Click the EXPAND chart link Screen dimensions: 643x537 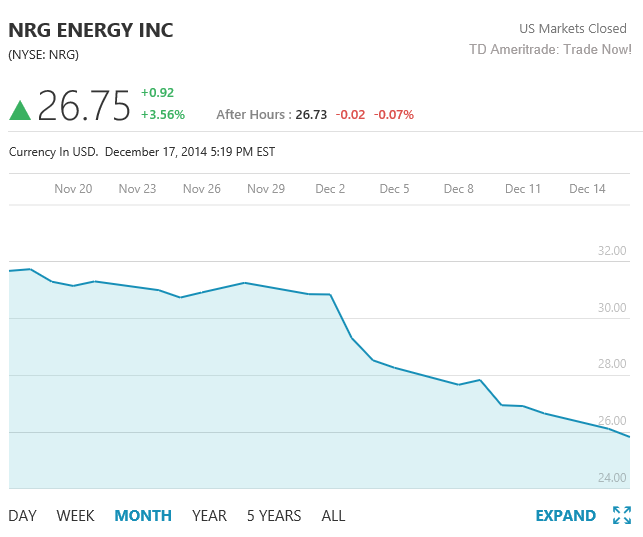pos(565,516)
